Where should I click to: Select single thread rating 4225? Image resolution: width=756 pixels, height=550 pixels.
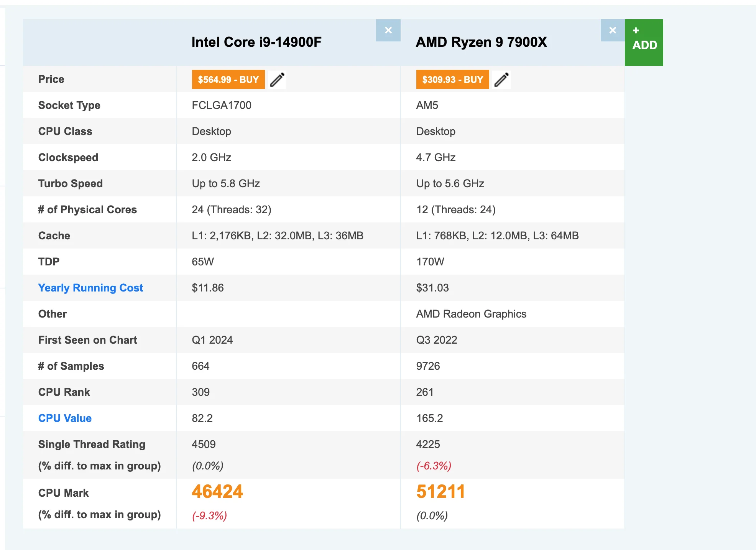click(x=428, y=444)
